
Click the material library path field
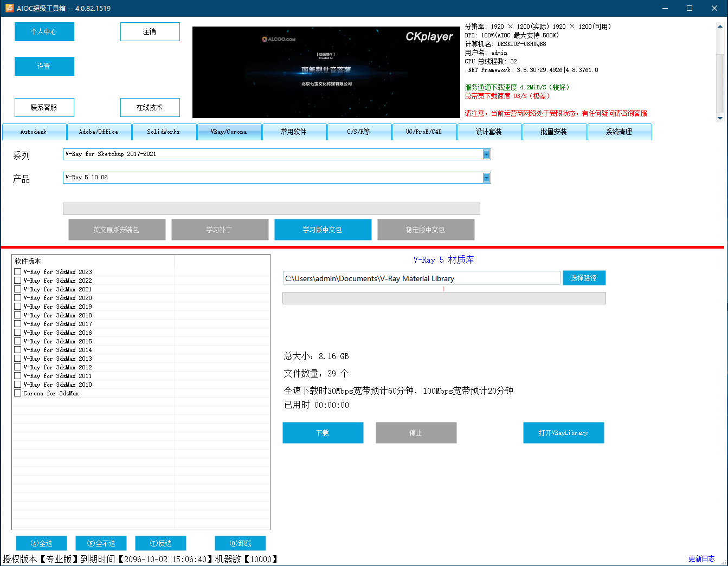pos(421,278)
